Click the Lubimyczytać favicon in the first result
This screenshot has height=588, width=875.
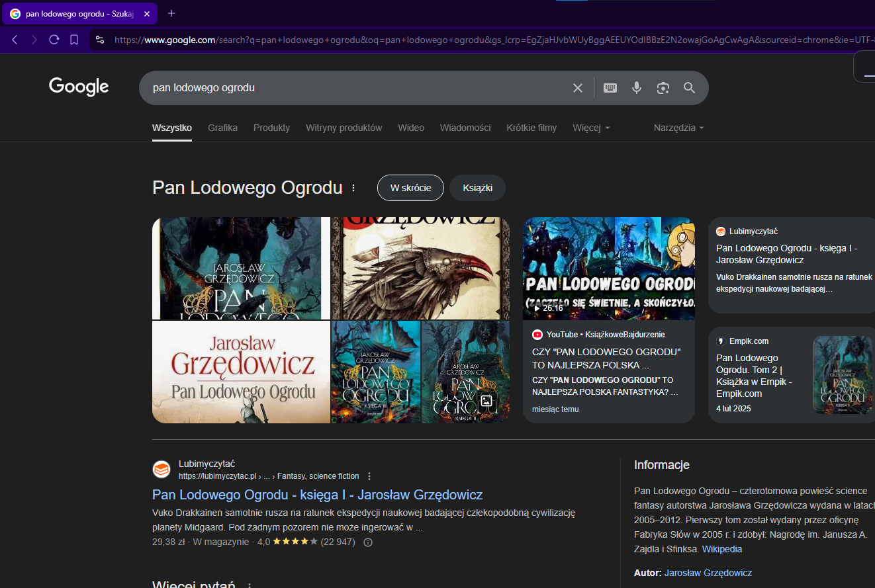161,470
